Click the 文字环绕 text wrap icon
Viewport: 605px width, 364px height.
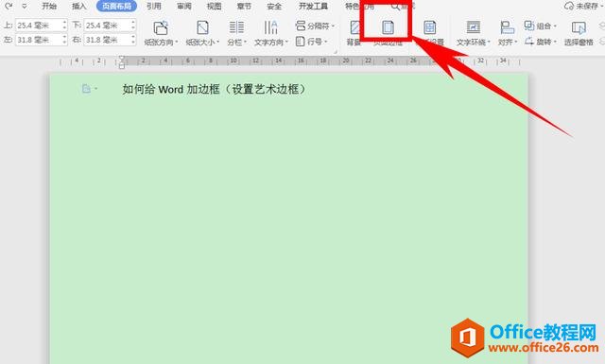tap(473, 27)
